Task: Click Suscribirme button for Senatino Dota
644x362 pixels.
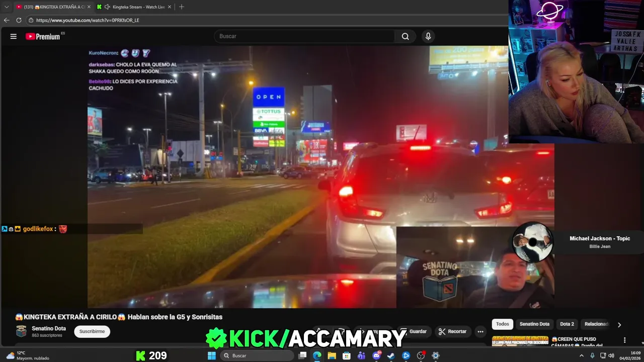Action: pyautogui.click(x=92, y=331)
